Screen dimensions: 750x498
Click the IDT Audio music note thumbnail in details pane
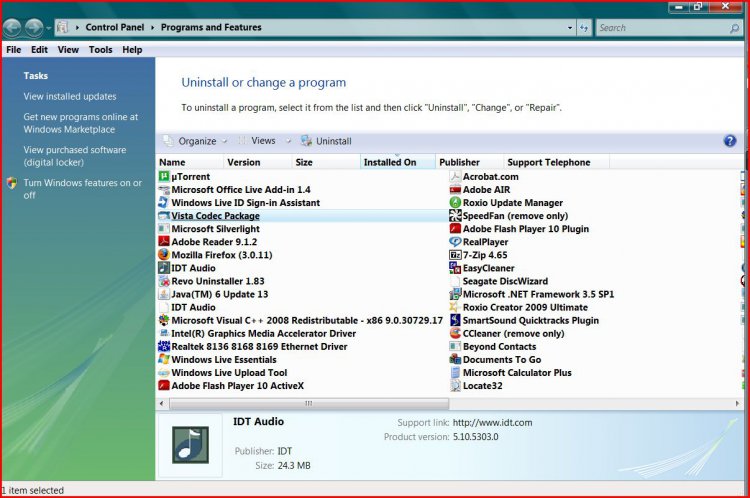tap(190, 445)
